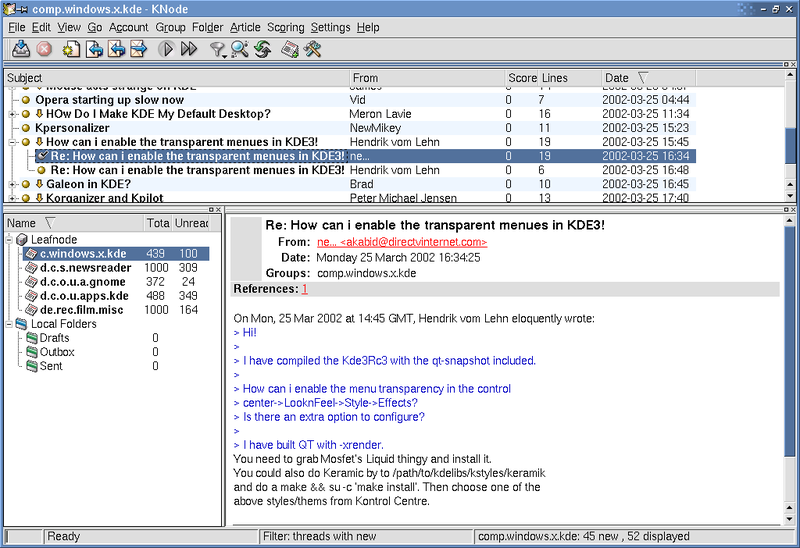Open the Settings menu
The width and height of the screenshot is (800, 548).
pos(331,28)
